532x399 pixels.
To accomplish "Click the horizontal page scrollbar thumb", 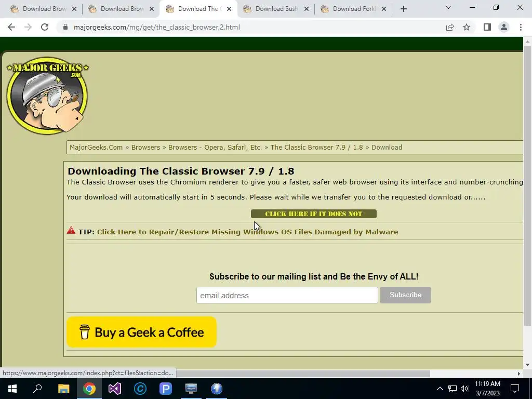I will click(303, 374).
